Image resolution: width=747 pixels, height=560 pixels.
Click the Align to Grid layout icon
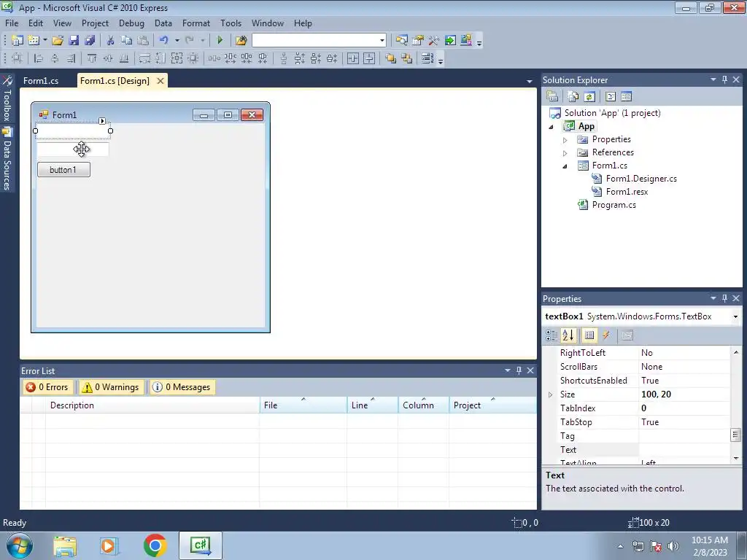(17, 58)
